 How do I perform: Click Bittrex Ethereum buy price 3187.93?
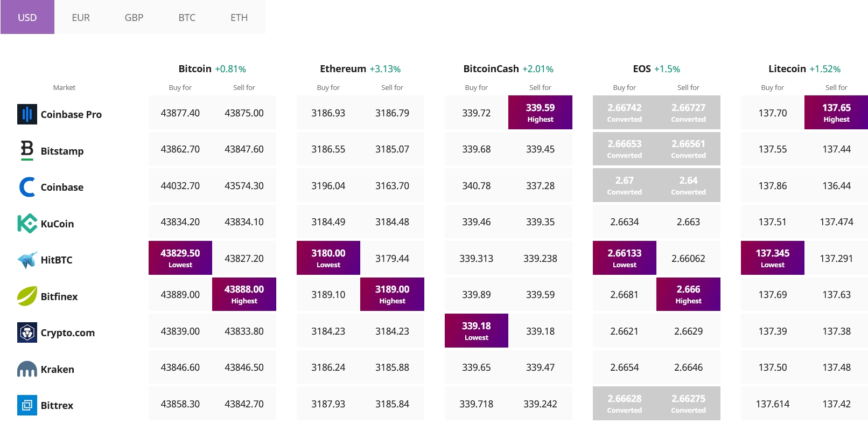(328, 404)
